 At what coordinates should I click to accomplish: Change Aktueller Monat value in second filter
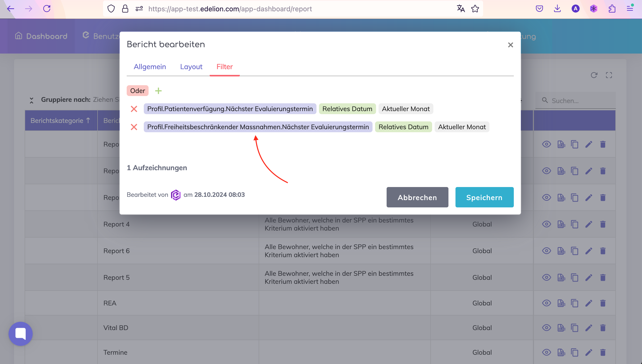coord(462,127)
